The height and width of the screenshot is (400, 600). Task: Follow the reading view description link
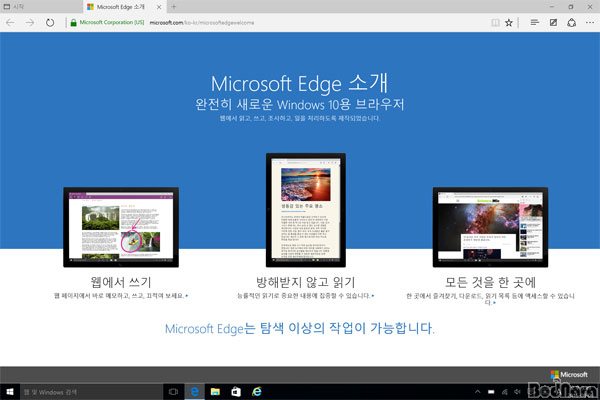[x=306, y=296]
